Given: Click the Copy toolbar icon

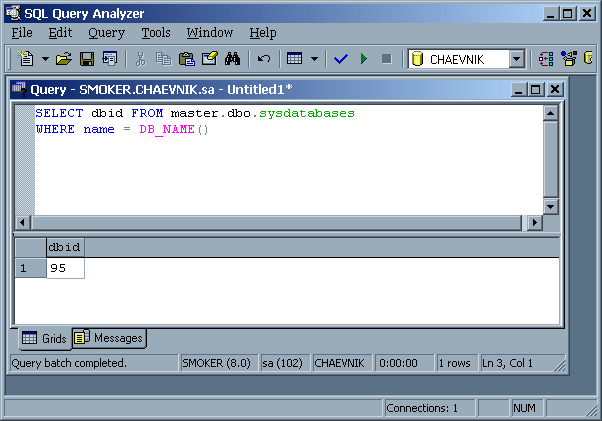Looking at the screenshot, I should pos(164,59).
